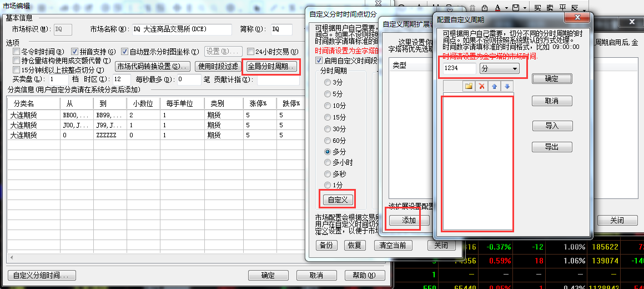Select the 1分 period radio button
The image size is (644, 289).
pyautogui.click(x=328, y=185)
